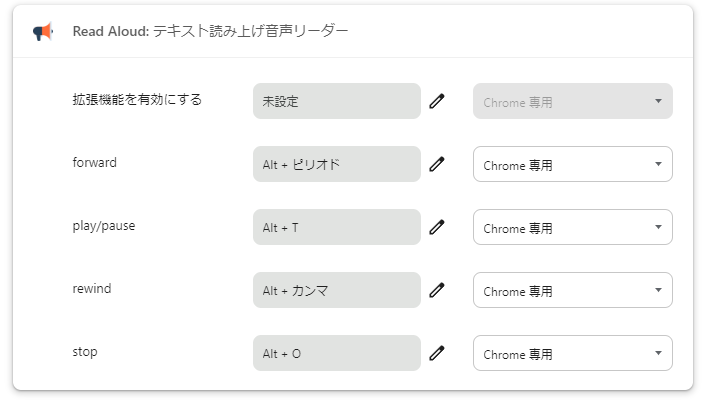Click the Alt + O shortcut field
This screenshot has width=706, height=400.
click(x=336, y=353)
